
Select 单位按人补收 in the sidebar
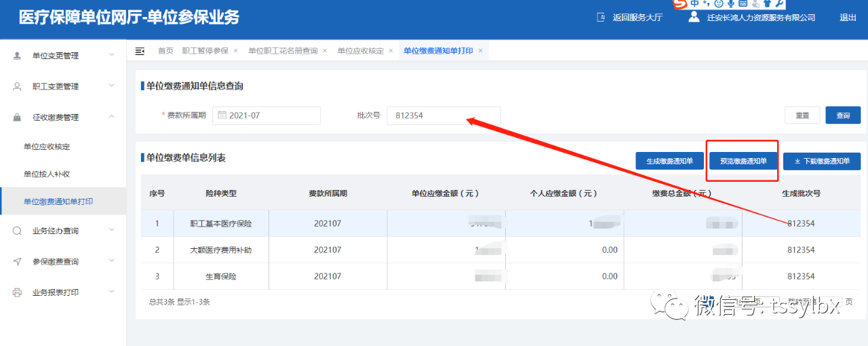[47, 174]
